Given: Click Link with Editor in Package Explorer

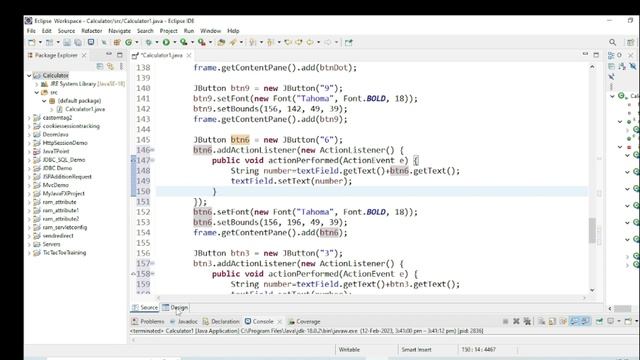Looking at the screenshot, I should coord(110,66).
